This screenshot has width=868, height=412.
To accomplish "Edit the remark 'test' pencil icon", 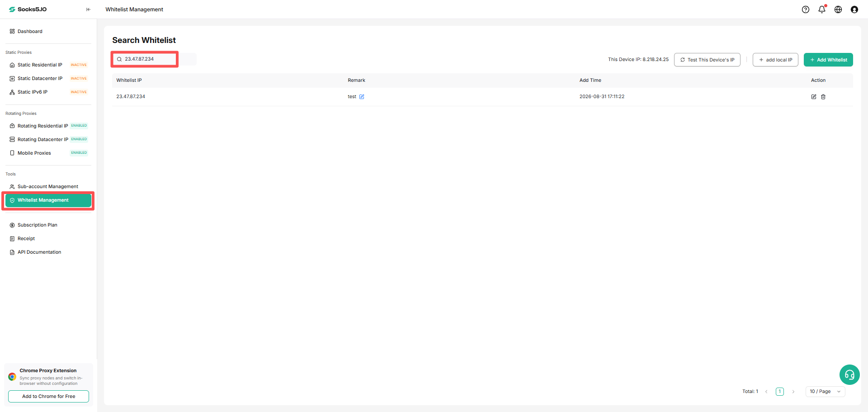I will pyautogui.click(x=362, y=97).
